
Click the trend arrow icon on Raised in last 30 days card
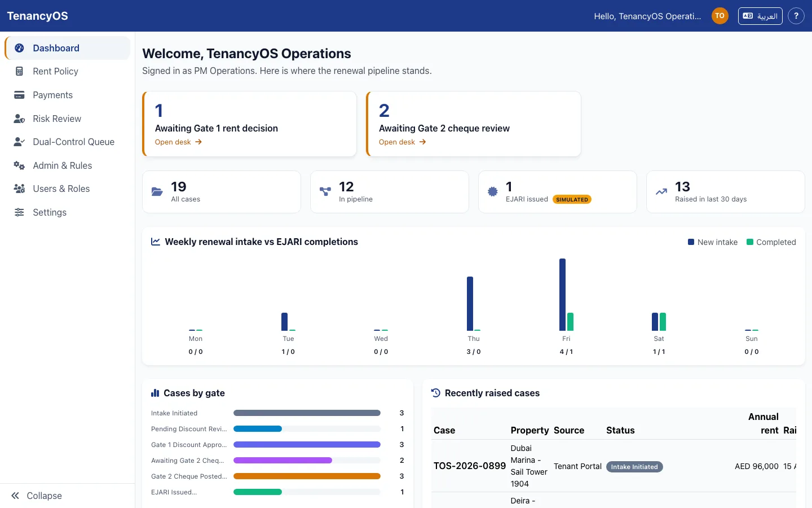(x=661, y=192)
